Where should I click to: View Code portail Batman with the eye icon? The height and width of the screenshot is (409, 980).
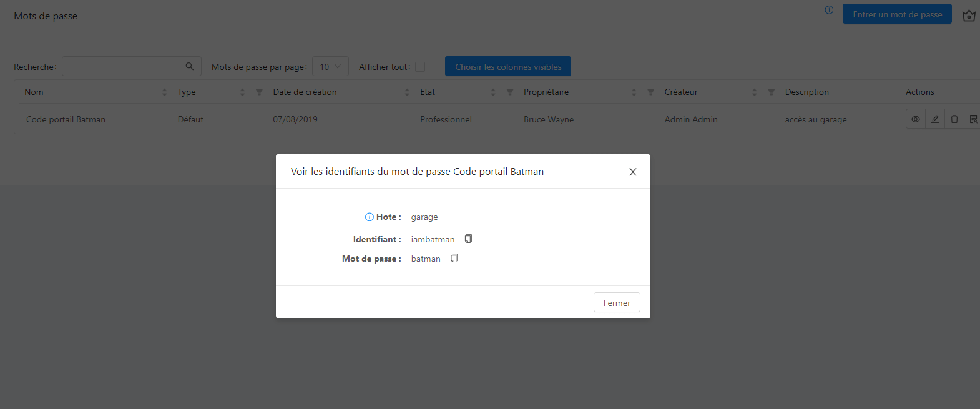tap(916, 119)
